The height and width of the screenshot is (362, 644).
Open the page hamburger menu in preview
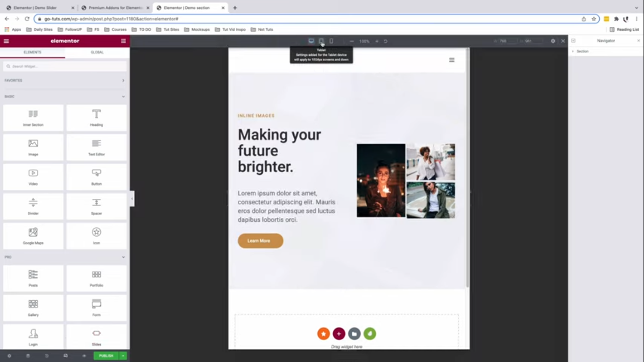pos(452,60)
